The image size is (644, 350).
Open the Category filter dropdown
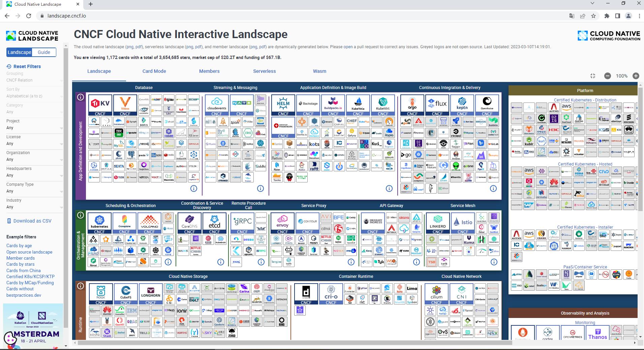click(x=34, y=112)
